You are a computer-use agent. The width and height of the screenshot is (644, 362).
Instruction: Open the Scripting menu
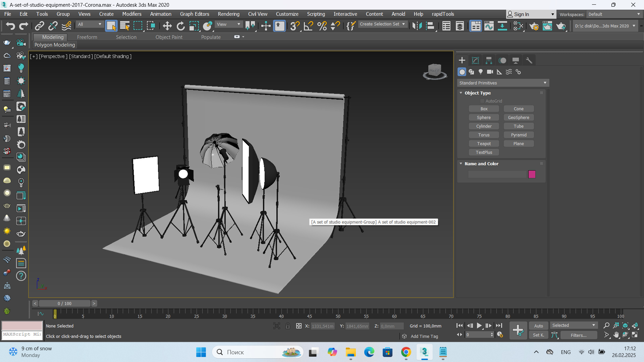point(316,14)
